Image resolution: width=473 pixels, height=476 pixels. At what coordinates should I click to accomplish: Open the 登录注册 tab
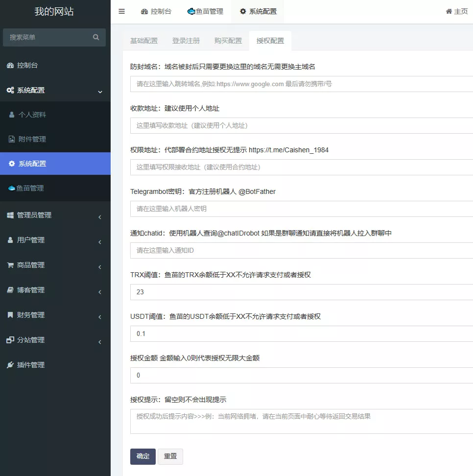coord(186,42)
